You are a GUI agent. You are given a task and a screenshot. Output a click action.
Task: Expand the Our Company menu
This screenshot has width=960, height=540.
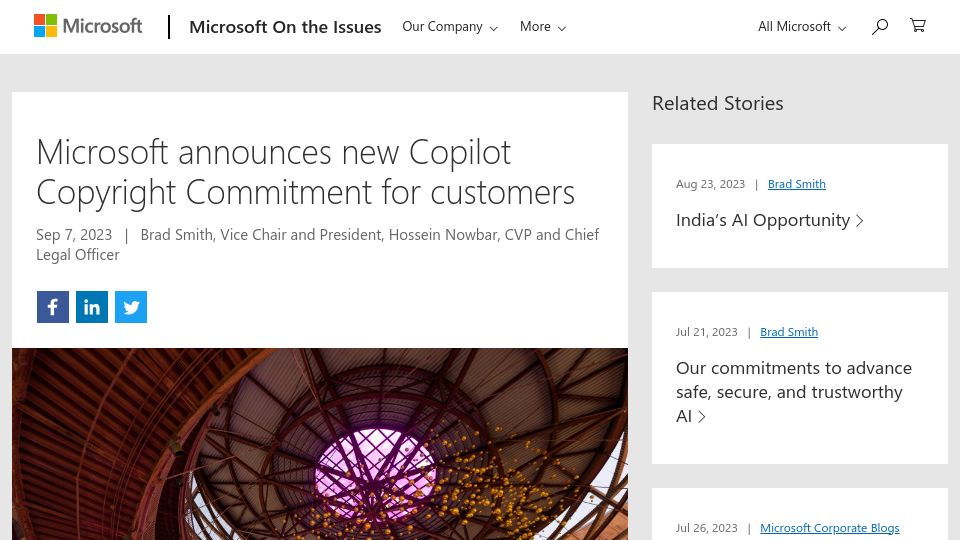(x=450, y=27)
